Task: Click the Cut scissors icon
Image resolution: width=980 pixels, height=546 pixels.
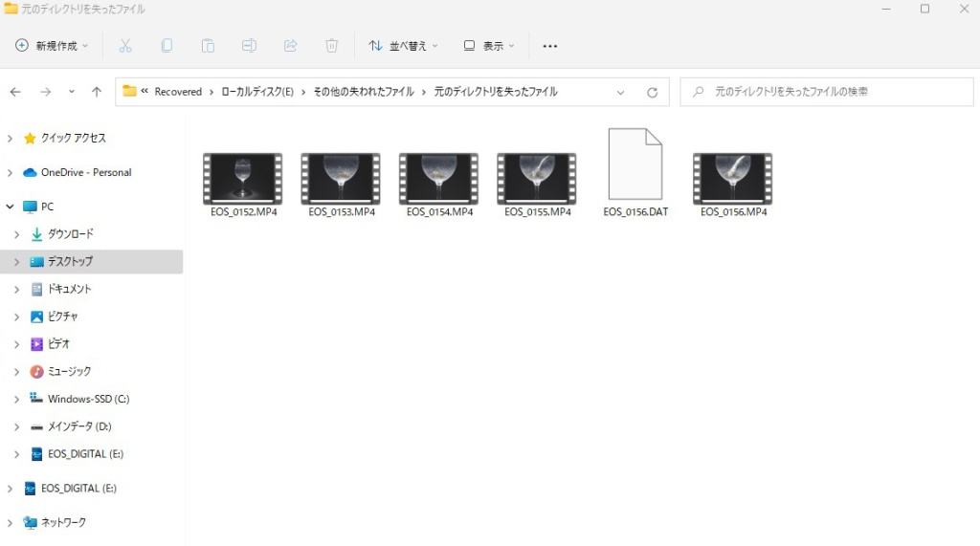Action: point(125,46)
